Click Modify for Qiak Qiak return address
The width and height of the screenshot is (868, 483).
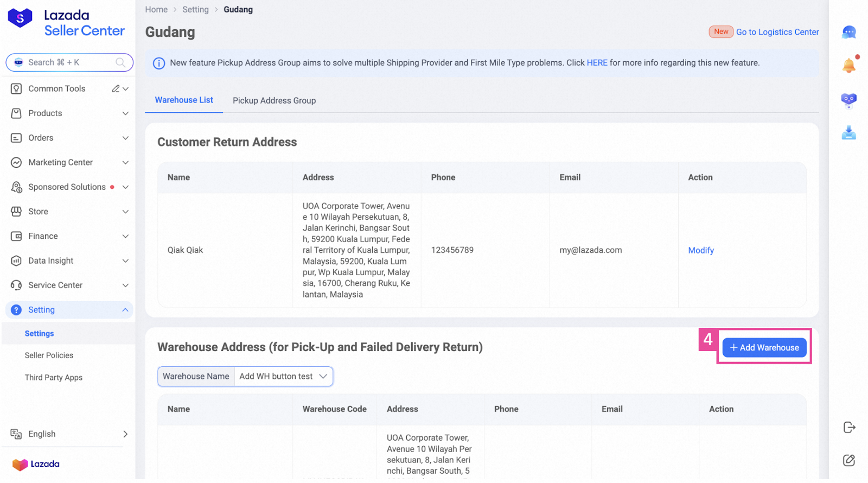coord(700,250)
